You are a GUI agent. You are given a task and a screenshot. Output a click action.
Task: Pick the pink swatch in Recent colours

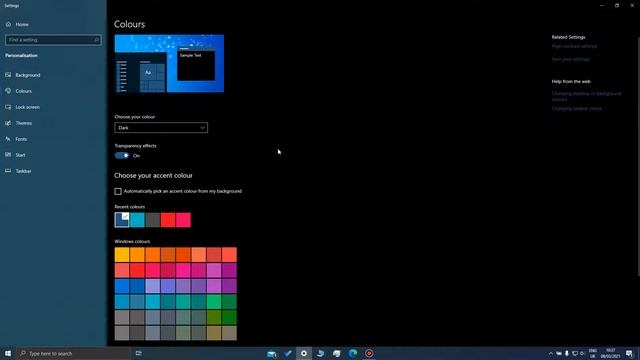coord(183,220)
